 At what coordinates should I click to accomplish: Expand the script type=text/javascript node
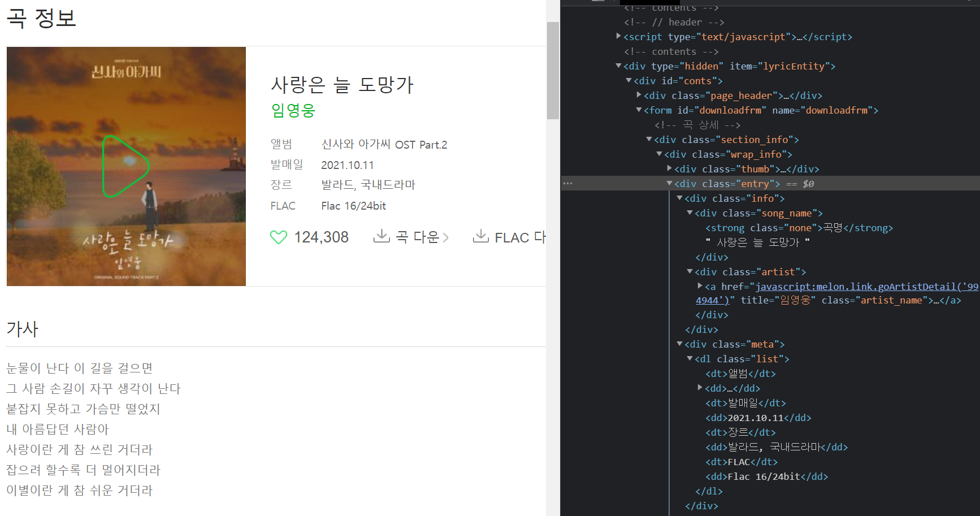(618, 36)
